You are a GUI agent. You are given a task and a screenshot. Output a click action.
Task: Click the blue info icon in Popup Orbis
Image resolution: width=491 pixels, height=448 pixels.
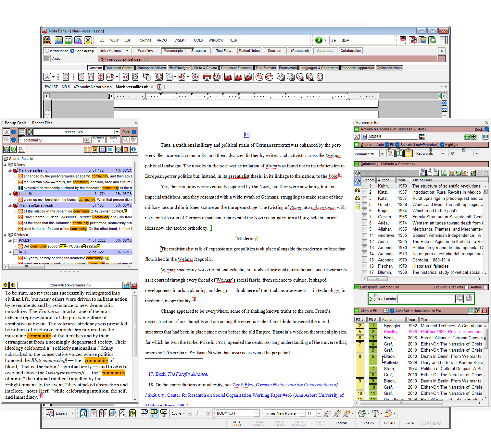click(x=133, y=149)
